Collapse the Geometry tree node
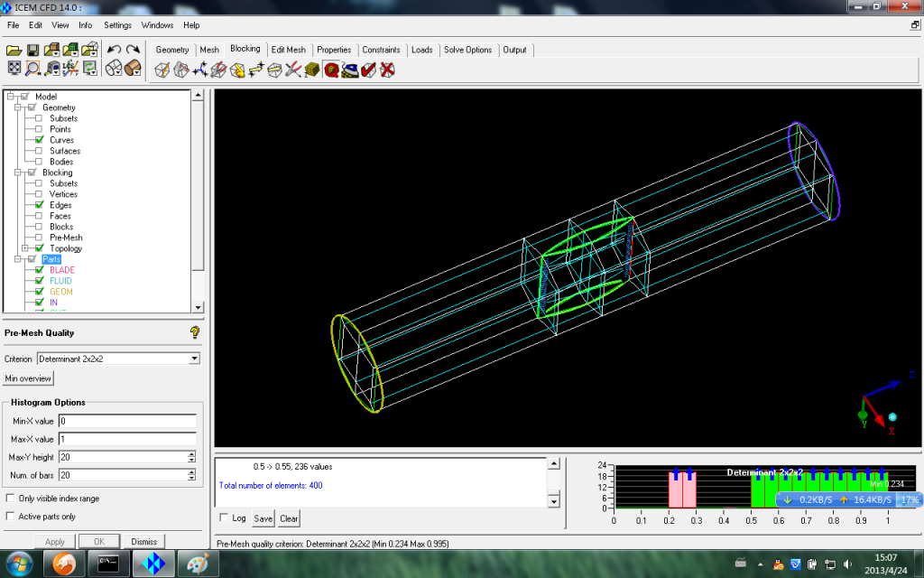 (x=17, y=107)
